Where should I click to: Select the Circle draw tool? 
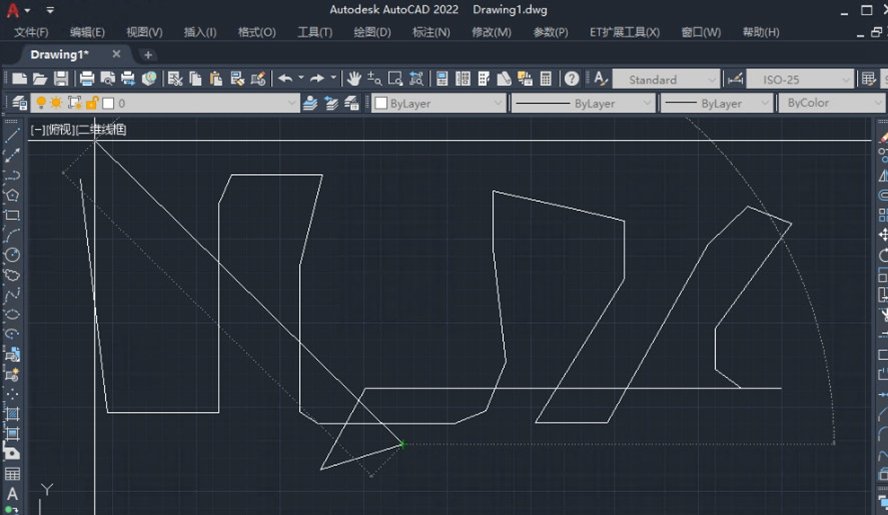[12, 255]
